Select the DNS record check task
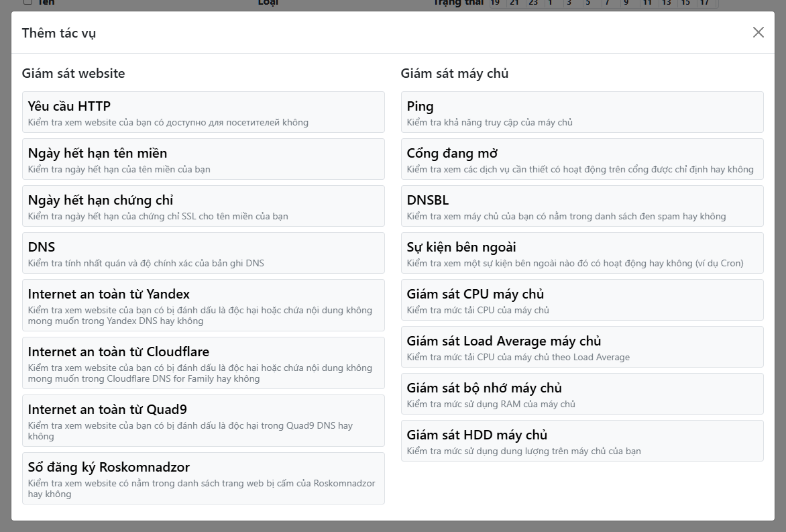 [203, 254]
